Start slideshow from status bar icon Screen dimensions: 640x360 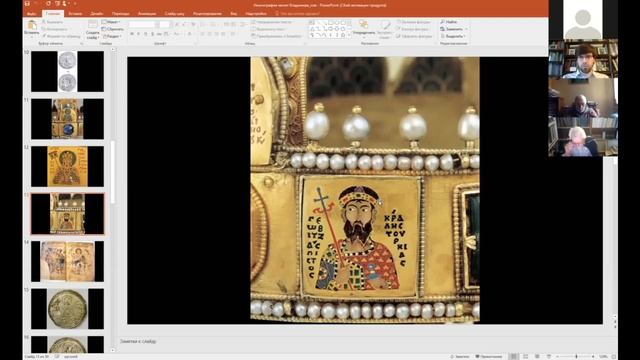coord(549,356)
